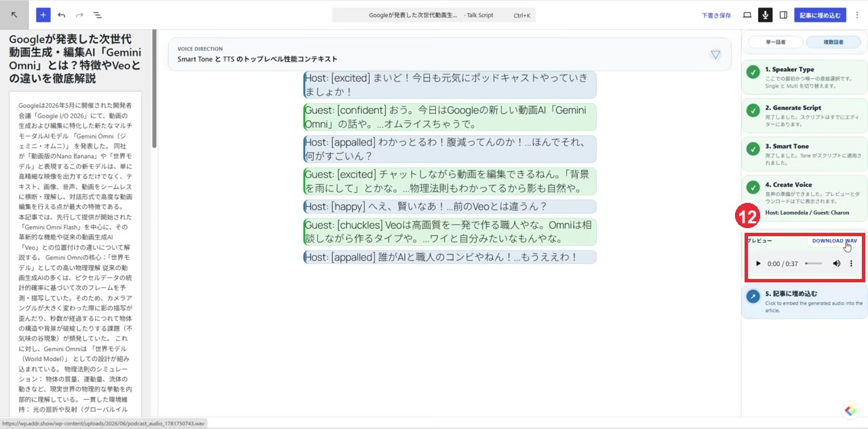
Task: Click the 下書き保存 save draft link
Action: (x=716, y=15)
